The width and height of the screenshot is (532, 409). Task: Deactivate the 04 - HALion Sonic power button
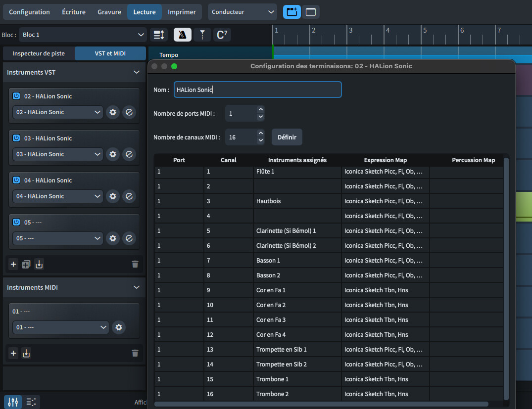pyautogui.click(x=16, y=180)
